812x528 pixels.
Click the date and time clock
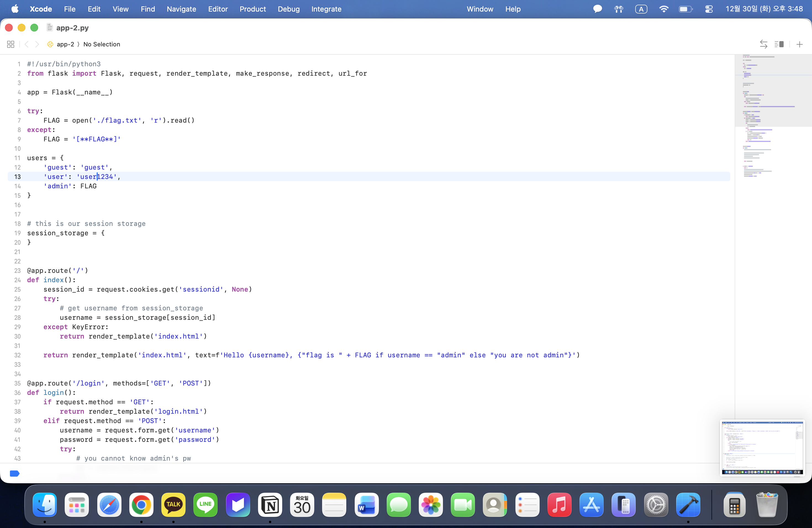pyautogui.click(x=764, y=9)
